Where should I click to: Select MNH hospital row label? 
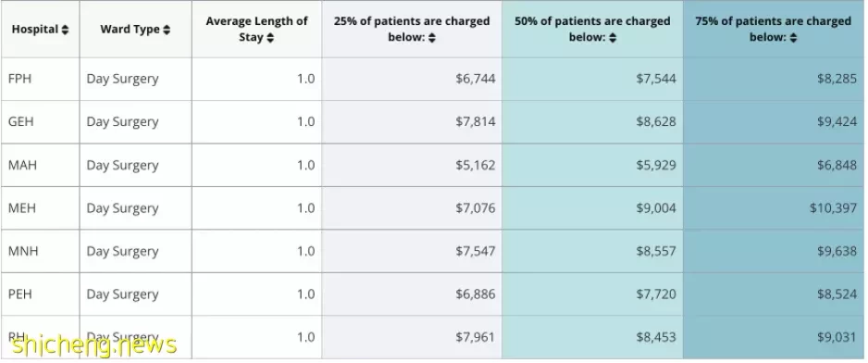point(23,251)
